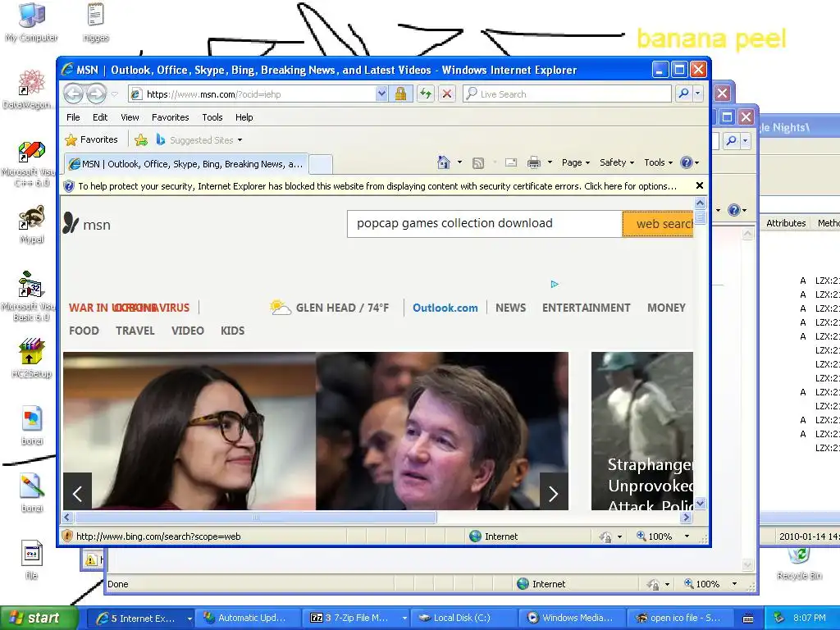Click the orange web search button

(x=658, y=224)
